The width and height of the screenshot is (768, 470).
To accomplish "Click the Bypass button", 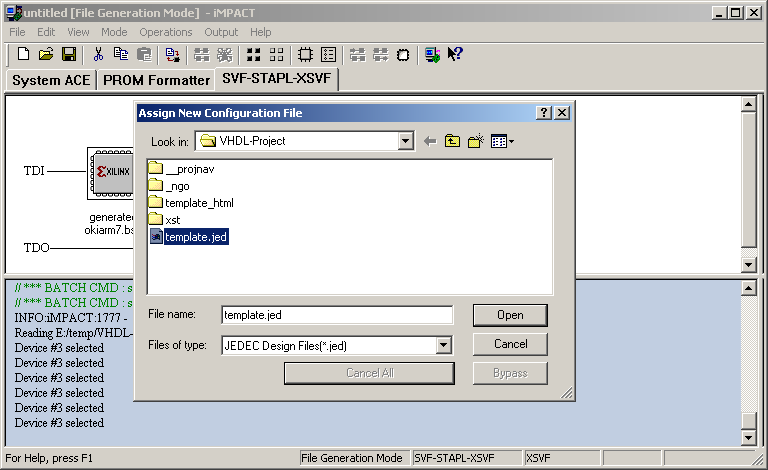I will point(510,373).
